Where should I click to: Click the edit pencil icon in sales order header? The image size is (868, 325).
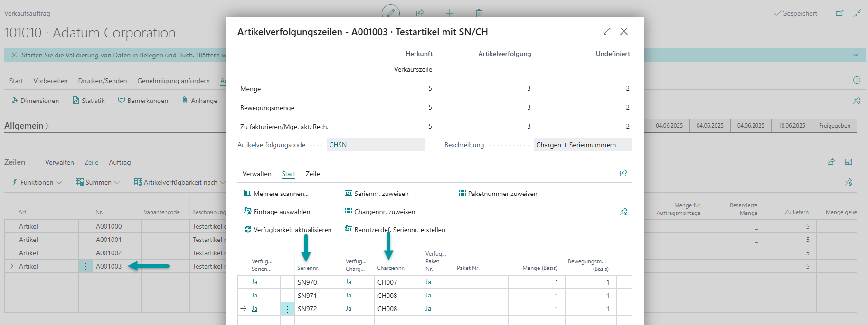[391, 13]
